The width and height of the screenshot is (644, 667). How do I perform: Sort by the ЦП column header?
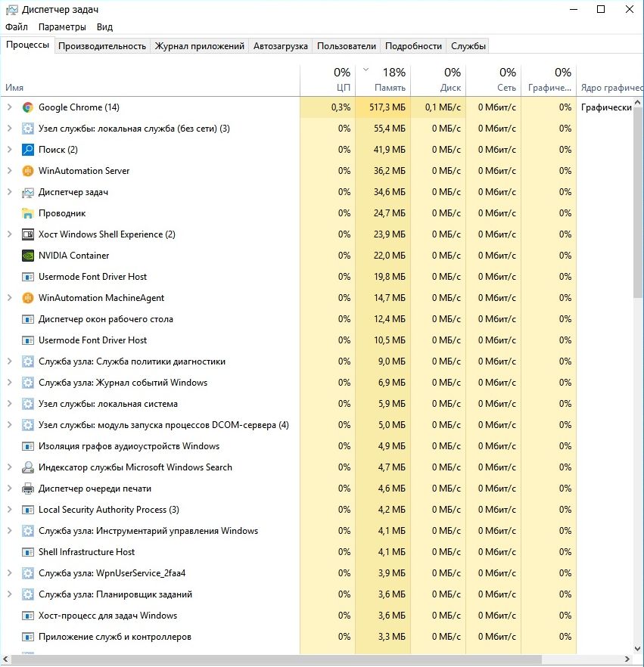(328, 81)
